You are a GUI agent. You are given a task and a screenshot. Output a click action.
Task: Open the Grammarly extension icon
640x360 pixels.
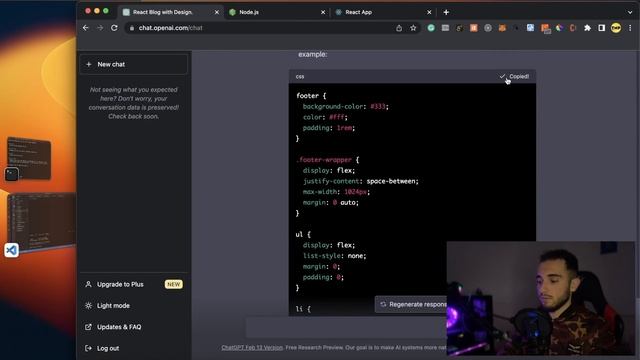tap(431, 28)
